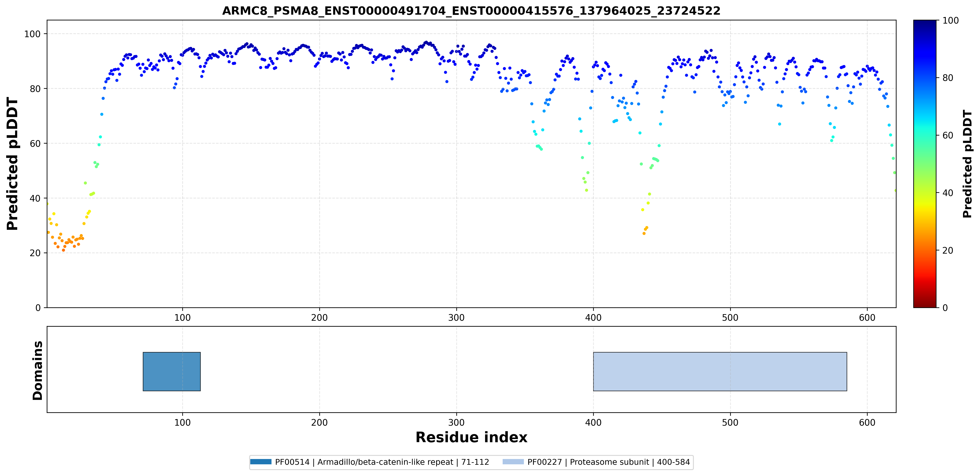Click the y-axis tick label 20
Image resolution: width=980 pixels, height=476 pixels.
tap(35, 253)
